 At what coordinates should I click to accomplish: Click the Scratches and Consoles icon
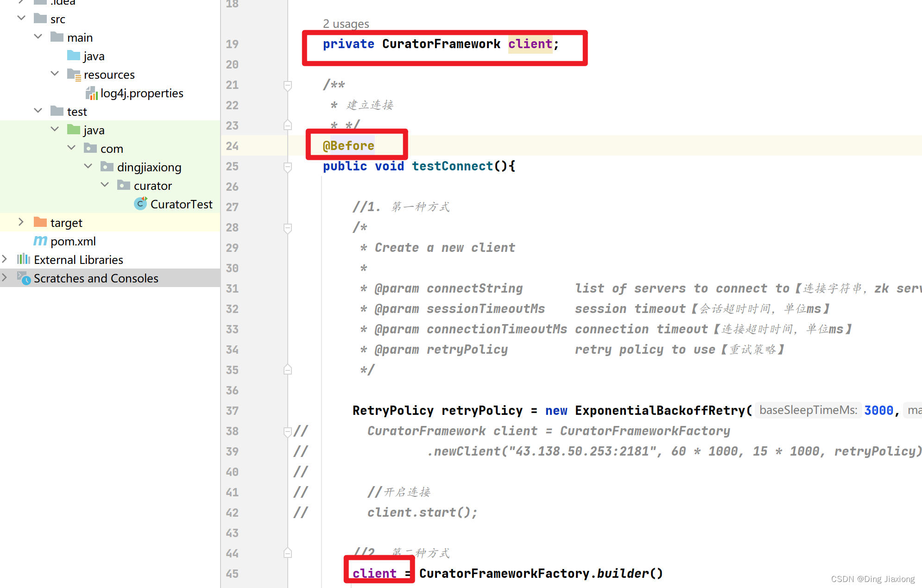(x=24, y=278)
